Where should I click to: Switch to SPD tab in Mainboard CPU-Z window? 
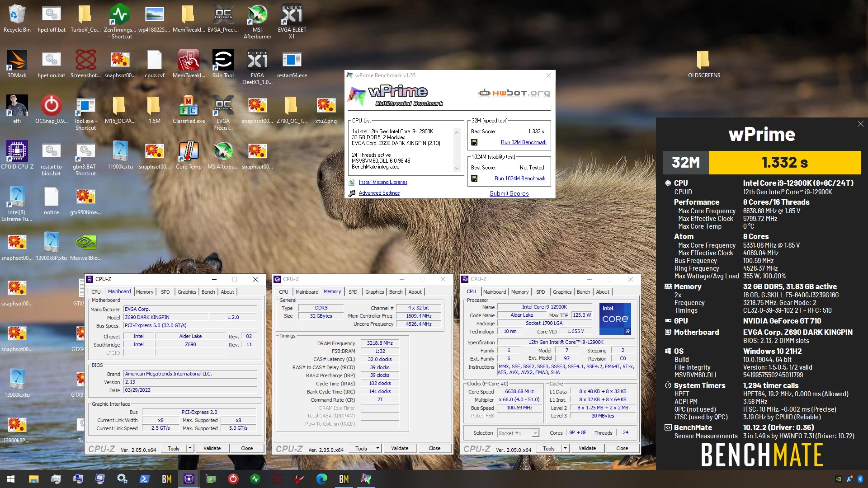pos(165,292)
